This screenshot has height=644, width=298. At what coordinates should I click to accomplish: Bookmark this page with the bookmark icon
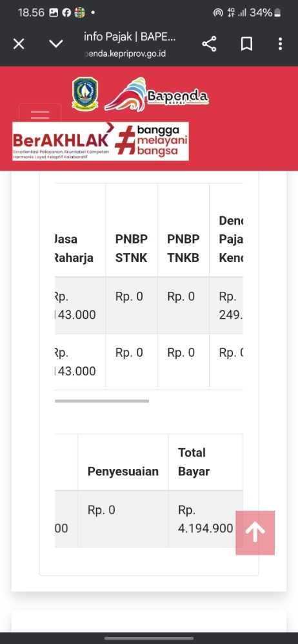click(246, 44)
